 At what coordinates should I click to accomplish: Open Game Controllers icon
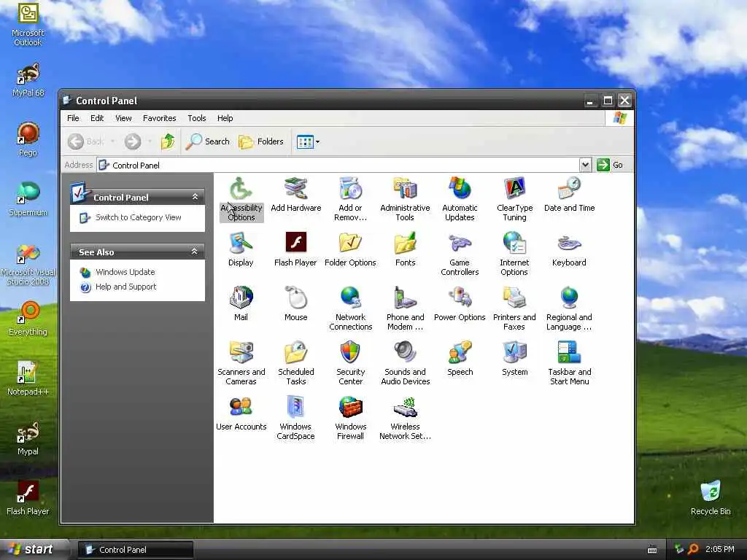pos(460,254)
